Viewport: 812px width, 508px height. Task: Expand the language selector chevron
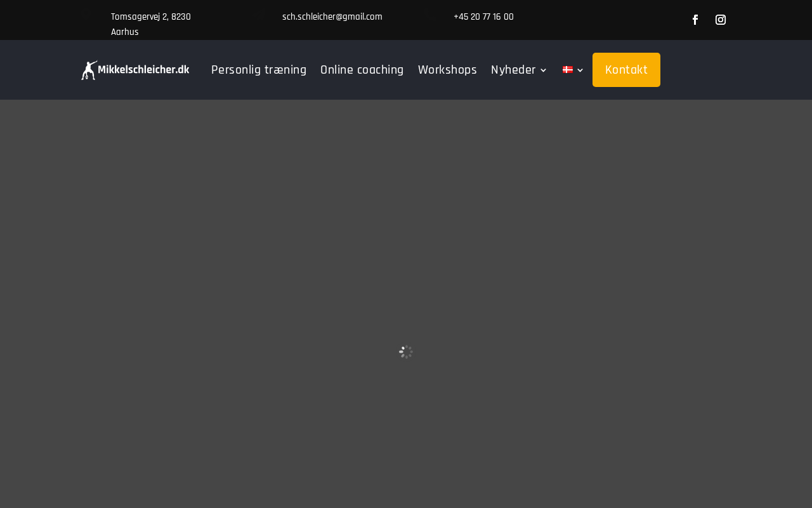point(580,70)
